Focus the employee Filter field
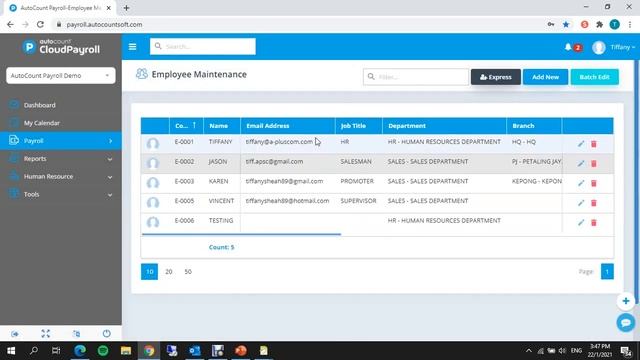Viewport: 640px width, 360px height. click(x=416, y=77)
